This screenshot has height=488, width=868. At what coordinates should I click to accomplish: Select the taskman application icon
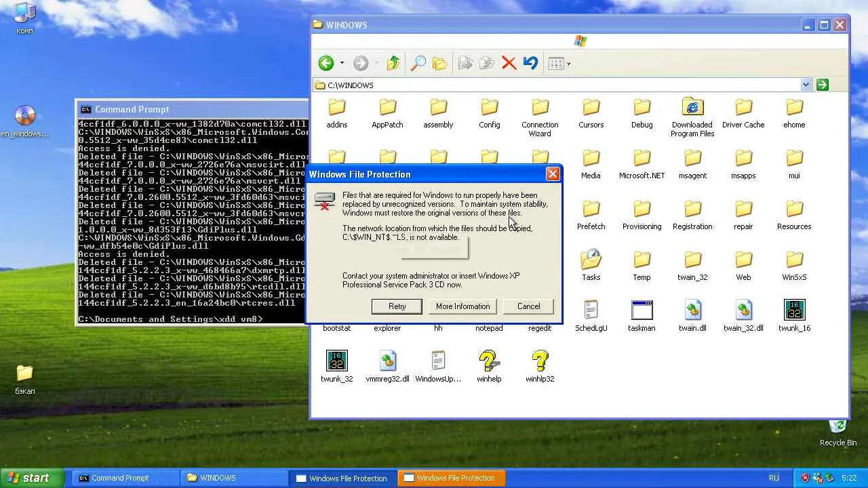tap(642, 317)
